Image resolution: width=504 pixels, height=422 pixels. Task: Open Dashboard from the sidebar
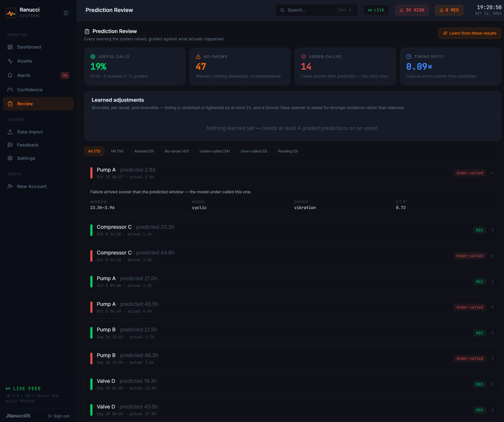38,47
